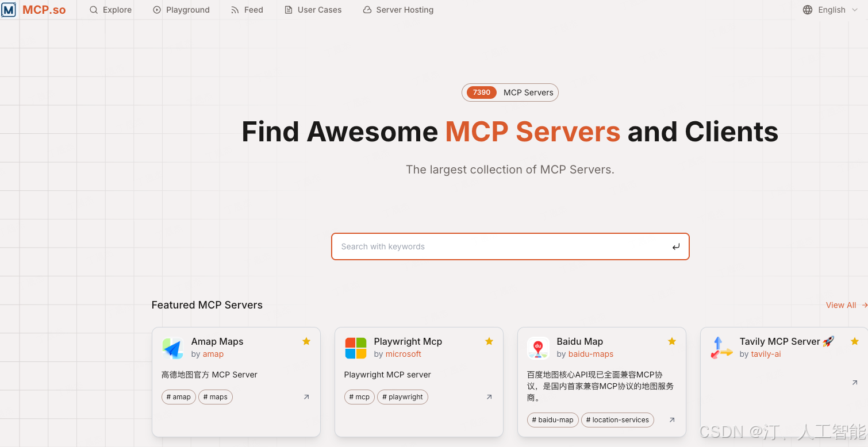
Task: Click the MCP.so logo icon
Action: (9, 10)
